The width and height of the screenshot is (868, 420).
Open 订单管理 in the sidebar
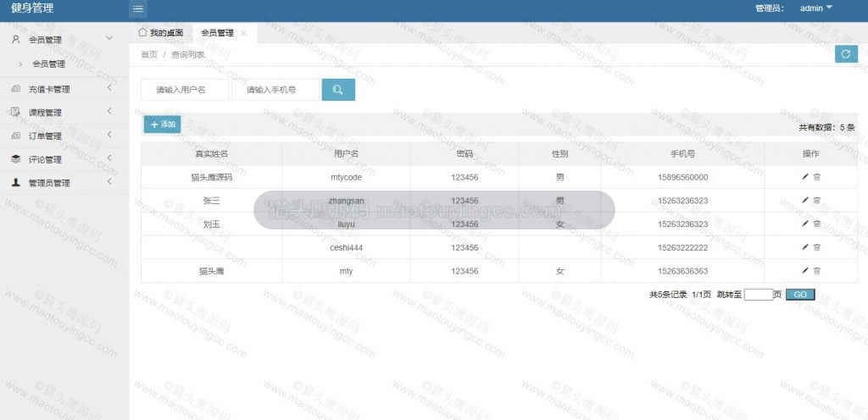[x=46, y=136]
